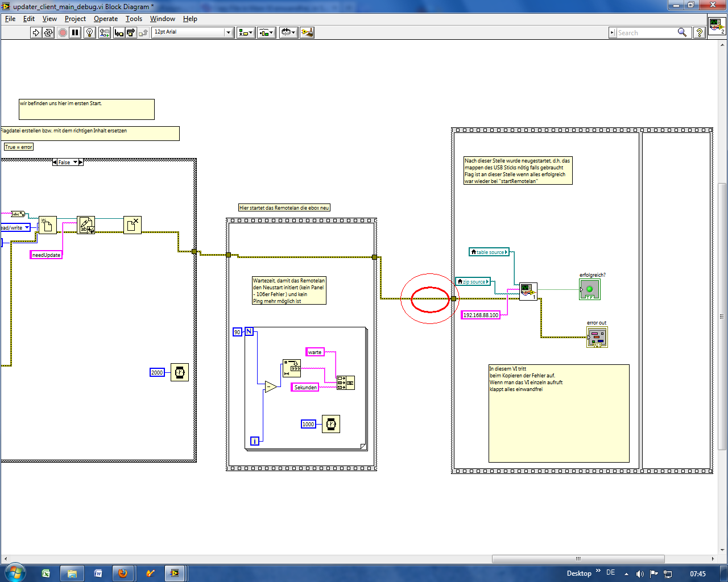Select the Write to Text File node

(x=86, y=225)
